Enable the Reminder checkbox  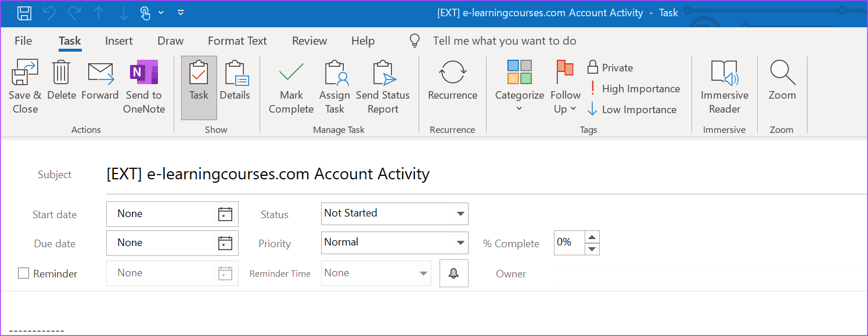tap(23, 273)
